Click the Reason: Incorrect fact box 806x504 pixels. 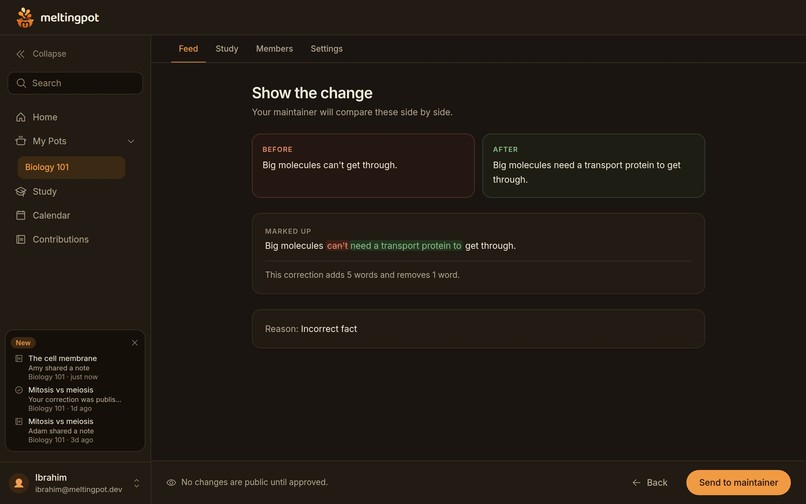pyautogui.click(x=478, y=329)
